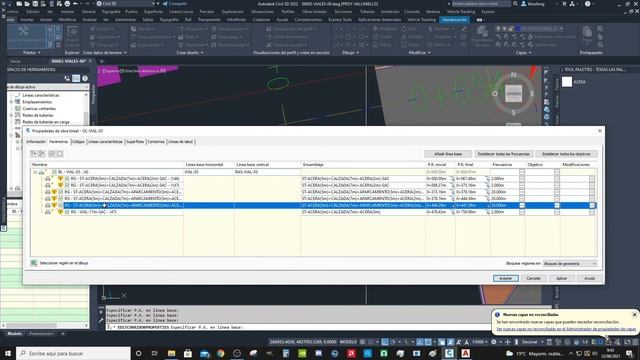Click Establecer todos los objetivos button
The image size is (640, 360).
566,154
